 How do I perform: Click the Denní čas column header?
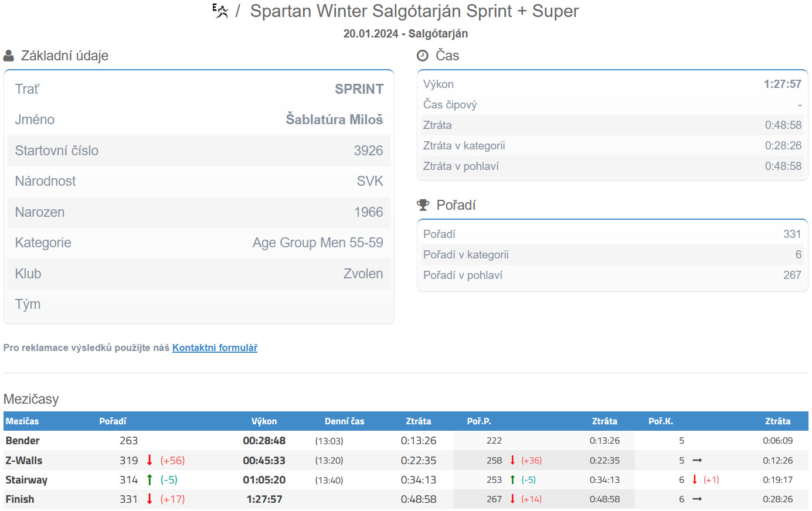click(344, 421)
